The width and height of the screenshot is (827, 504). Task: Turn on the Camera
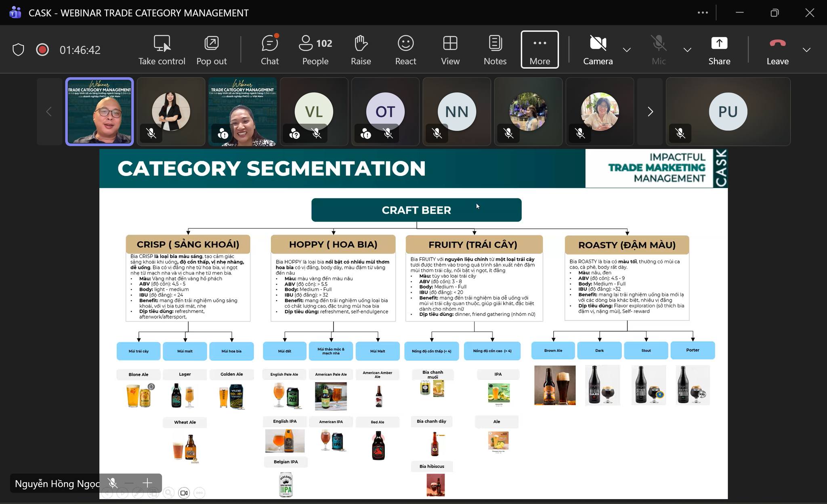(x=598, y=50)
